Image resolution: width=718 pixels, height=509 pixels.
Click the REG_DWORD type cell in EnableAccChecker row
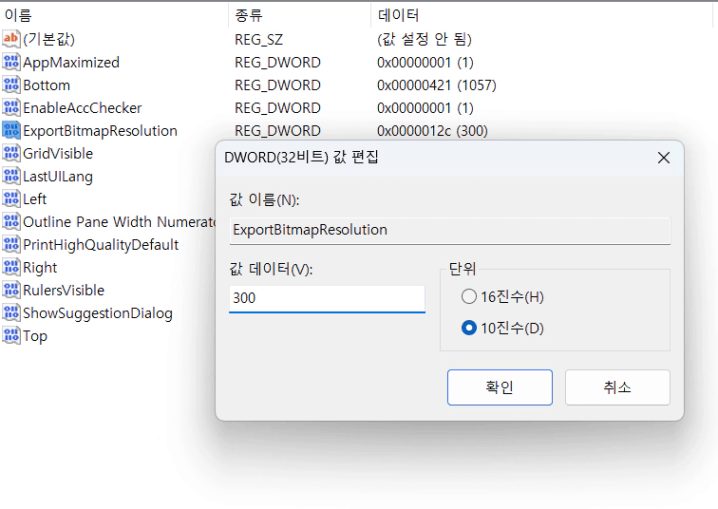(277, 108)
